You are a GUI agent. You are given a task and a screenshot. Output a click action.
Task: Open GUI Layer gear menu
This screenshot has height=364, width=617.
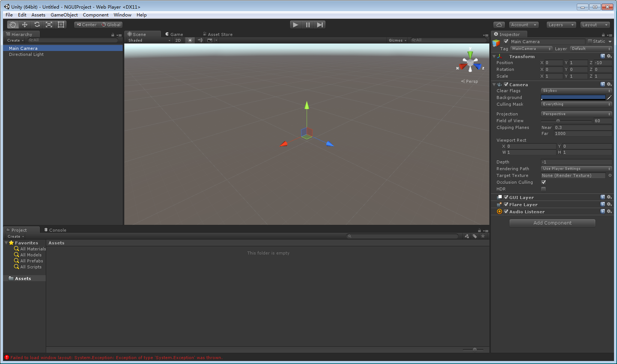(x=609, y=197)
